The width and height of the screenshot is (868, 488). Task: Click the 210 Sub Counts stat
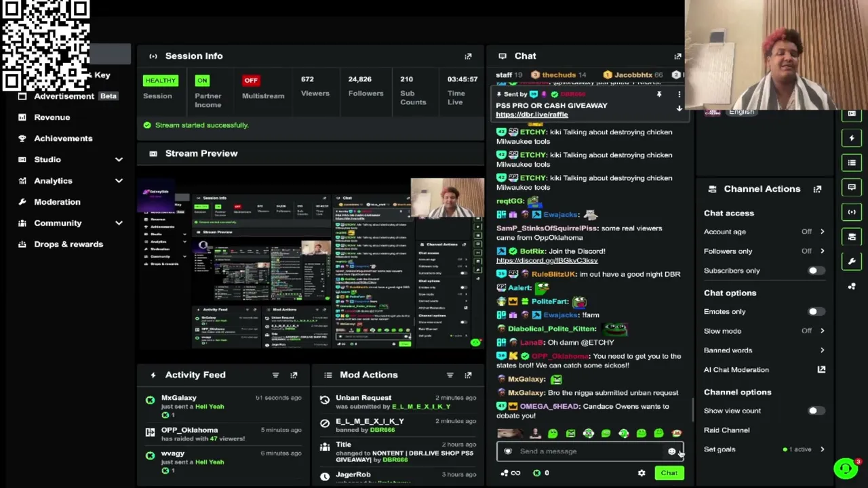pos(413,90)
